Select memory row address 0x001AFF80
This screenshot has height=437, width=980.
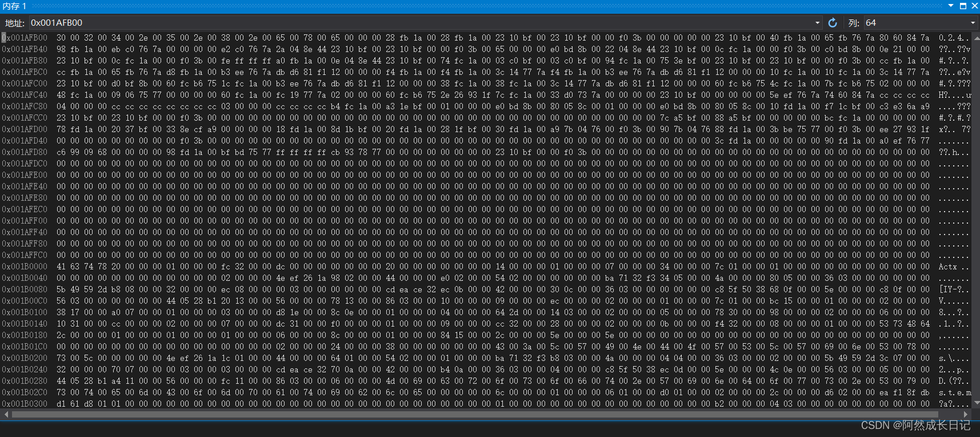pyautogui.click(x=25, y=244)
